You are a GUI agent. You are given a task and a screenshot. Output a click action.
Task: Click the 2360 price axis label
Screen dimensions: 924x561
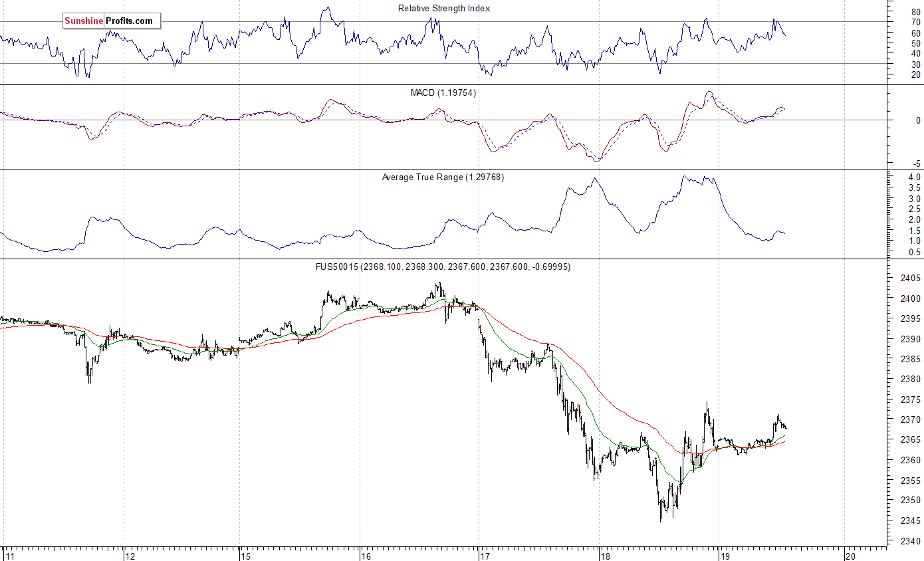point(911,460)
